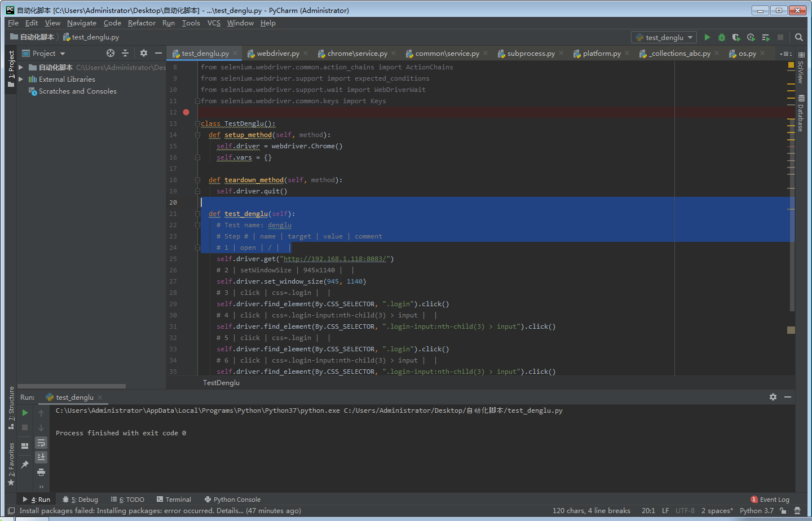Click the UTF-8 encoding in status bar

point(685,511)
